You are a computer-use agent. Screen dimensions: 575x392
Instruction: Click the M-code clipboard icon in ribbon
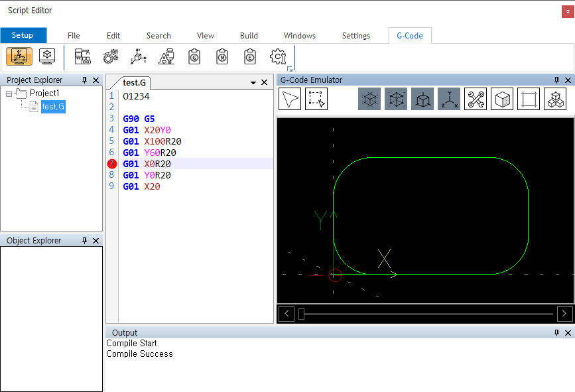[222, 57]
